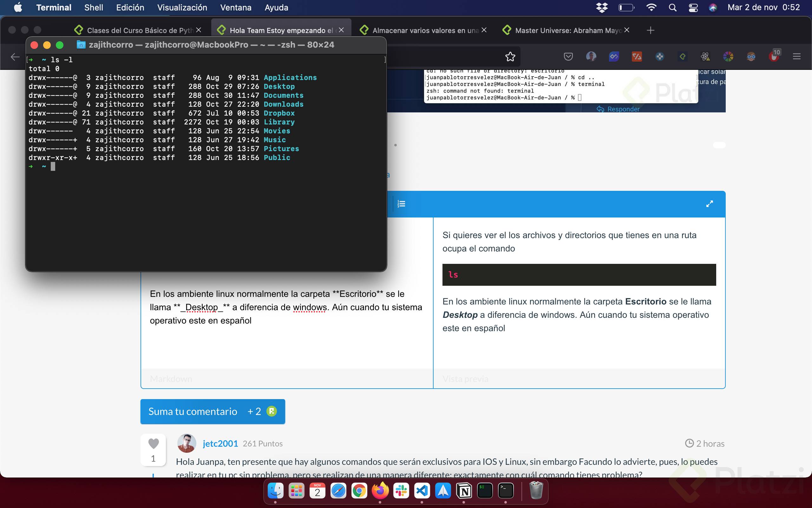Open a new browser tab with plus
This screenshot has height=508, width=812.
coord(650,30)
